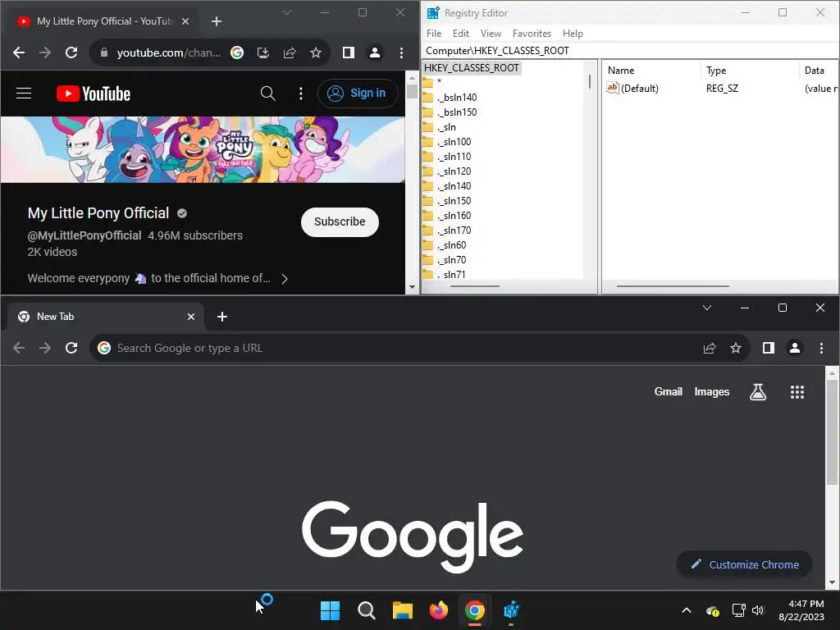Select the ._sln160 registry key
The width and height of the screenshot is (840, 630).
(454, 216)
